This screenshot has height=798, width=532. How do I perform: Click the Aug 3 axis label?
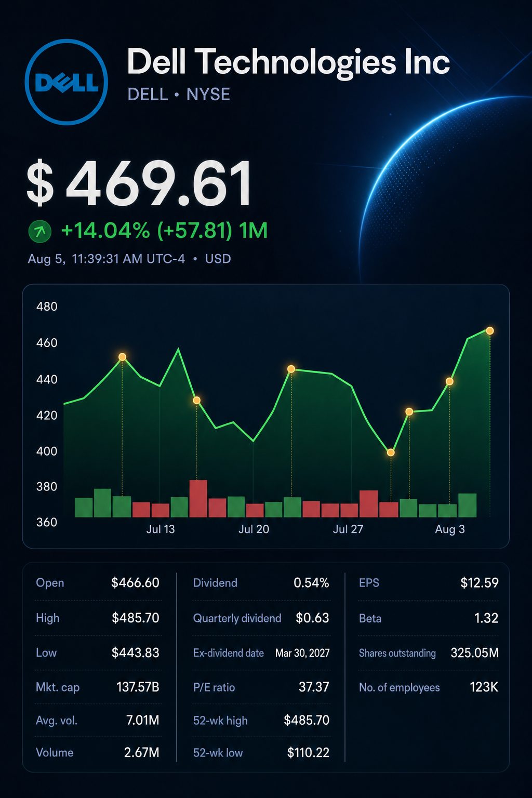point(450,529)
